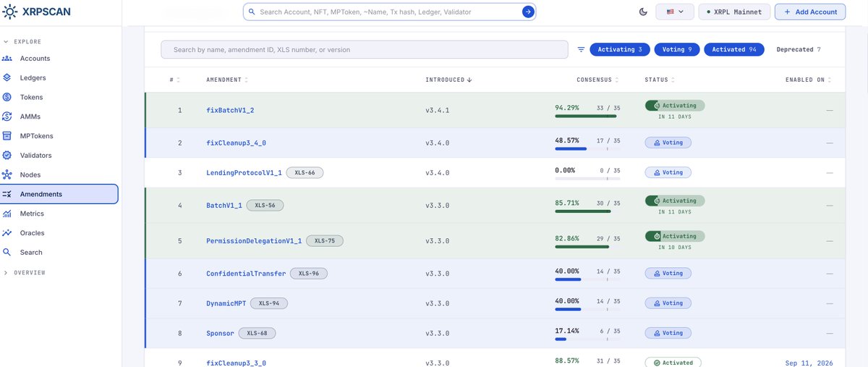
Task: Click the XLS-56 badge
Action: point(265,206)
